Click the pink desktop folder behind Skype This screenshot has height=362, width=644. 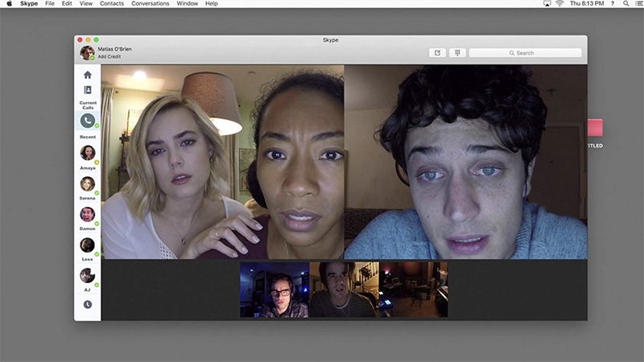pyautogui.click(x=595, y=128)
